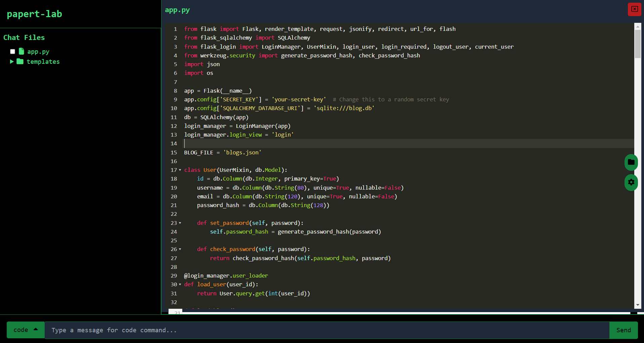Click 'blogs.json' string on line 15
The height and width of the screenshot is (343, 644).
[242, 152]
